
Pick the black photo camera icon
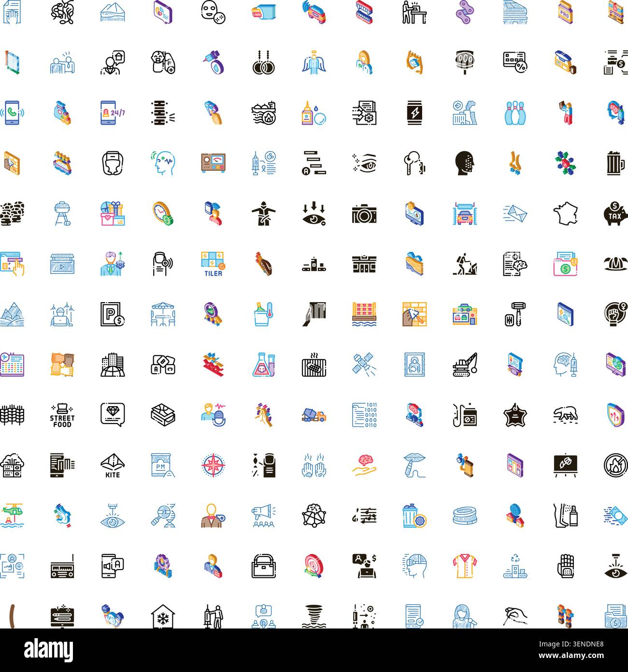pyautogui.click(x=364, y=214)
